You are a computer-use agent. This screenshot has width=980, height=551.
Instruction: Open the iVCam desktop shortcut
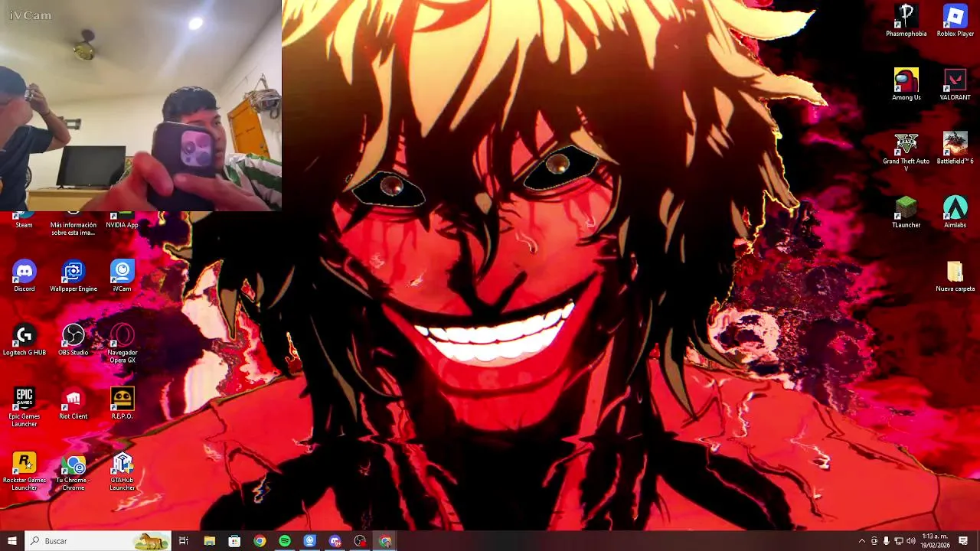point(122,276)
